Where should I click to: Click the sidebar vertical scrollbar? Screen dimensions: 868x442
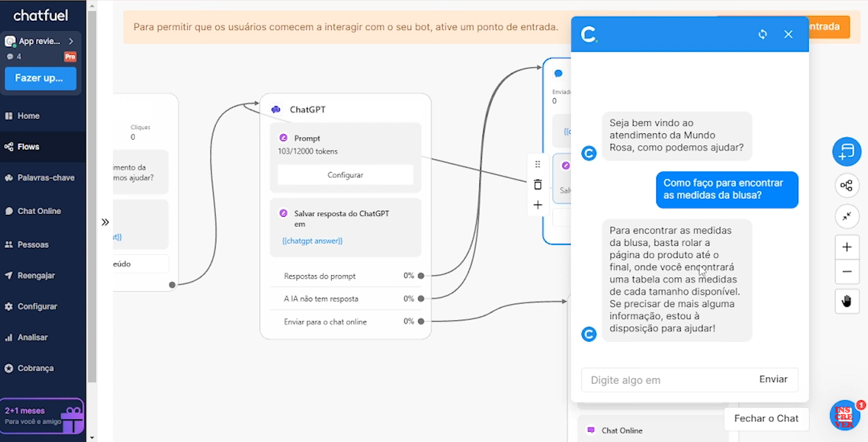click(x=92, y=195)
